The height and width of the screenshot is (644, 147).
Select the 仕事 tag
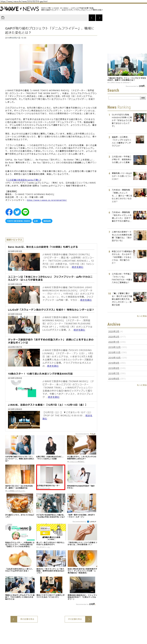click(x=36, y=221)
